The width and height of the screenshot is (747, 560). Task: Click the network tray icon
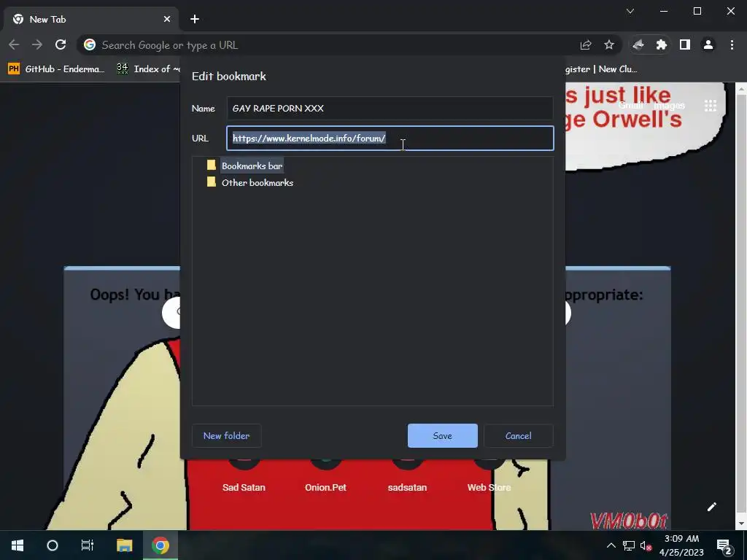tap(629, 545)
